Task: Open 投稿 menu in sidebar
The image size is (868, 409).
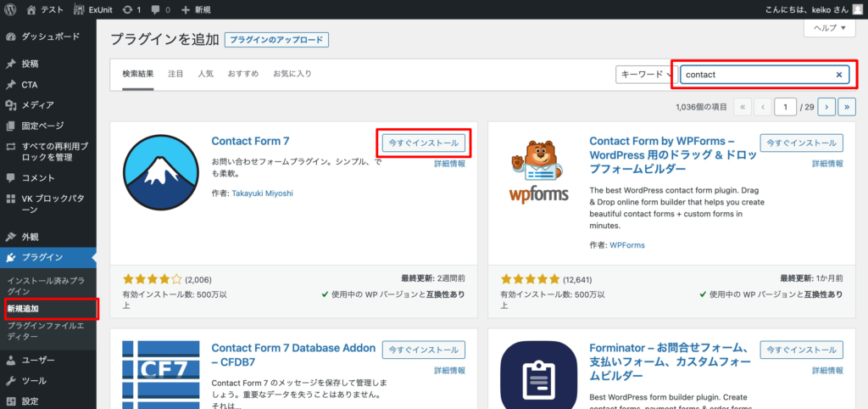Action: pos(48,64)
